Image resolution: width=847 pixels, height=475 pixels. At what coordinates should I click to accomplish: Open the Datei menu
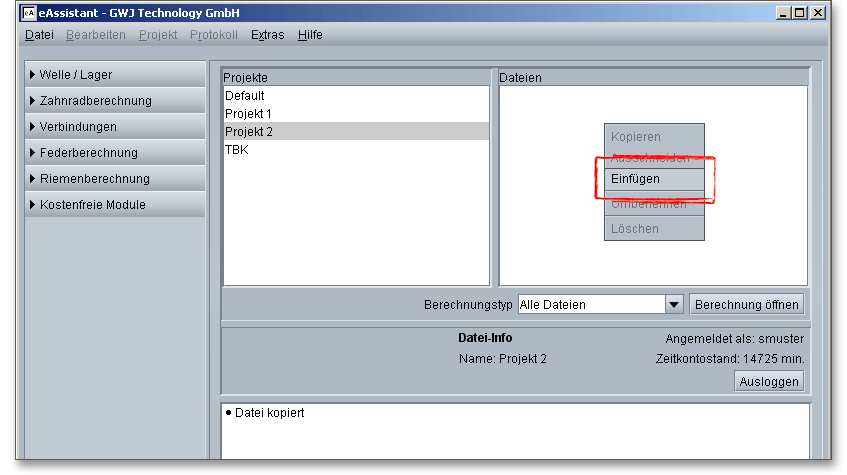[39, 35]
